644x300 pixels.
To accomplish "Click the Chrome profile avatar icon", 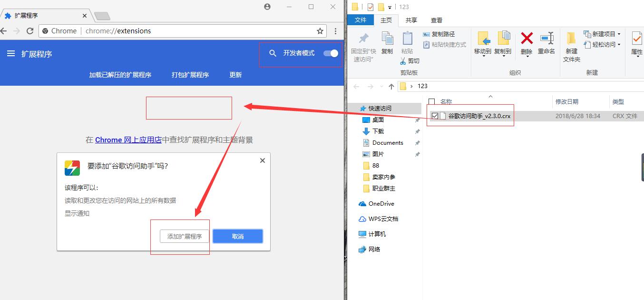I will coord(267,7).
